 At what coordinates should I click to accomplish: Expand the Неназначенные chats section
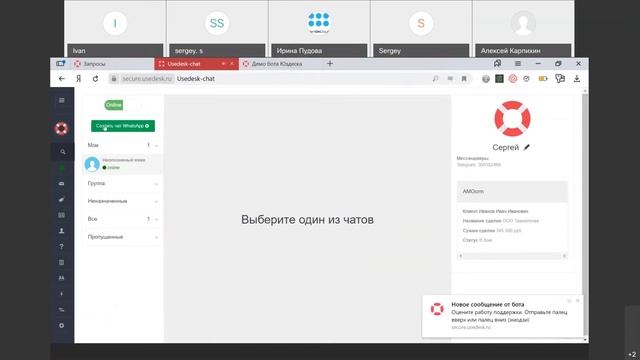(x=122, y=201)
